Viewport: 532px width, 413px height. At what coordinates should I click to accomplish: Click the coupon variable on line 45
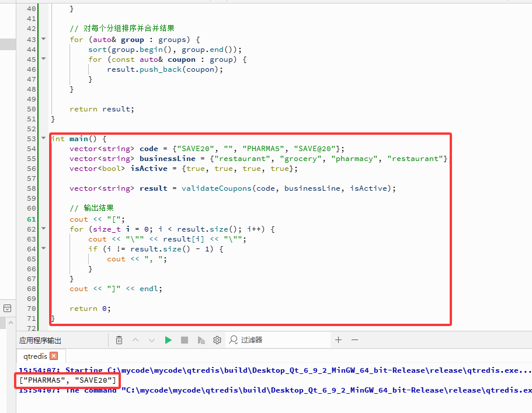click(x=182, y=60)
